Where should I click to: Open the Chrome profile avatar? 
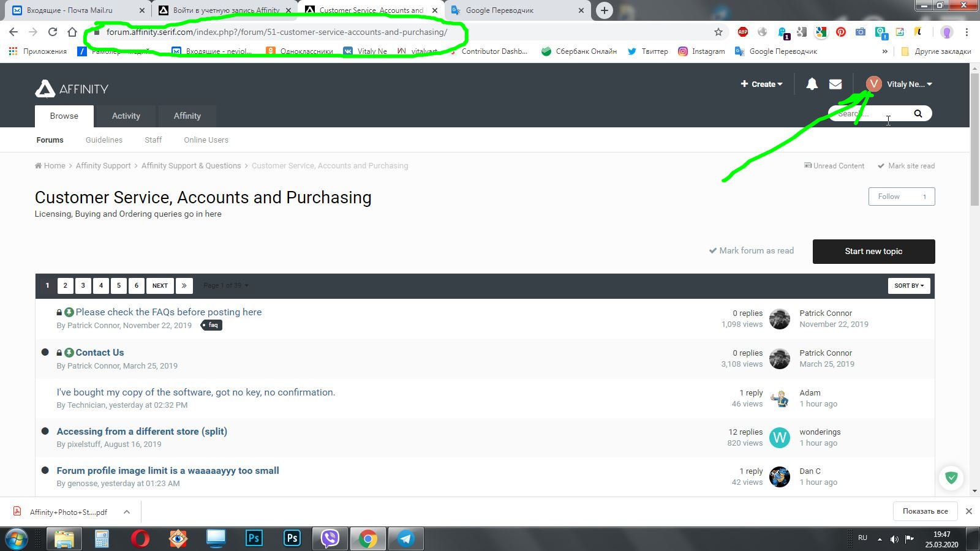coord(947,32)
